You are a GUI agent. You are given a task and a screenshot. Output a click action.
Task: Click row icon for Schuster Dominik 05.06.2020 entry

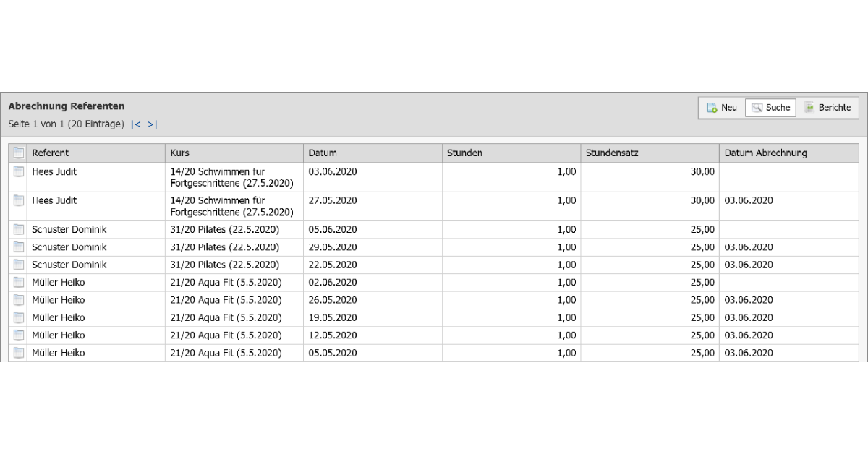click(x=19, y=230)
